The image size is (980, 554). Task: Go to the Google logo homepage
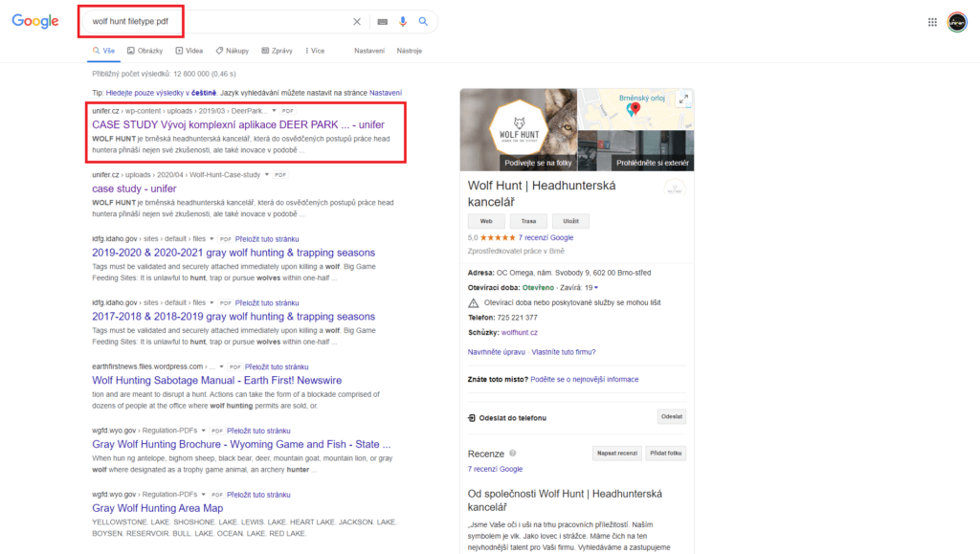[x=35, y=21]
